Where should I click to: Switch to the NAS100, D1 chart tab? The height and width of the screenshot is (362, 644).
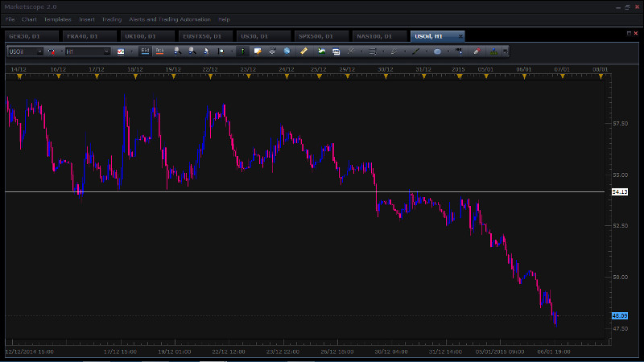(x=378, y=36)
